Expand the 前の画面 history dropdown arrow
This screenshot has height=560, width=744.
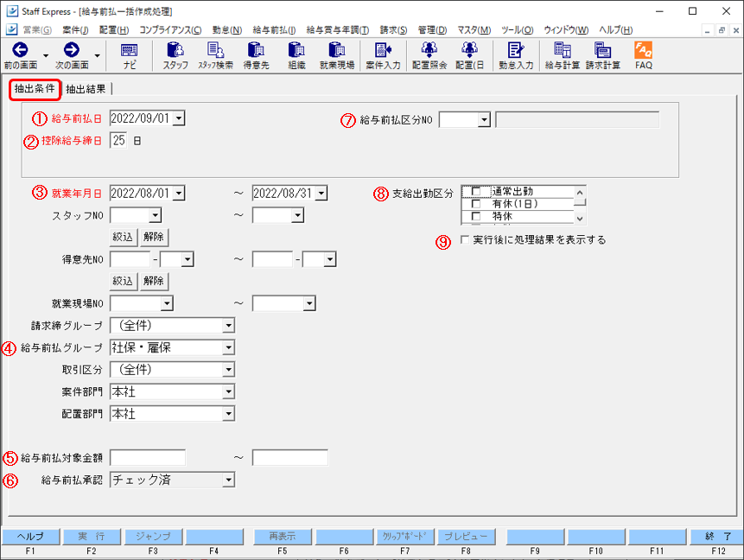pos(46,55)
